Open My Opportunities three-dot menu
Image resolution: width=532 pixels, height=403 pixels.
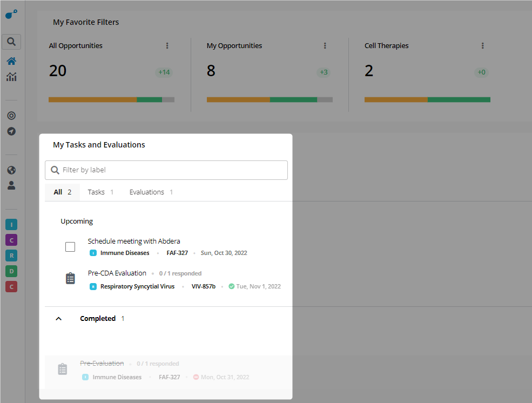tap(325, 45)
